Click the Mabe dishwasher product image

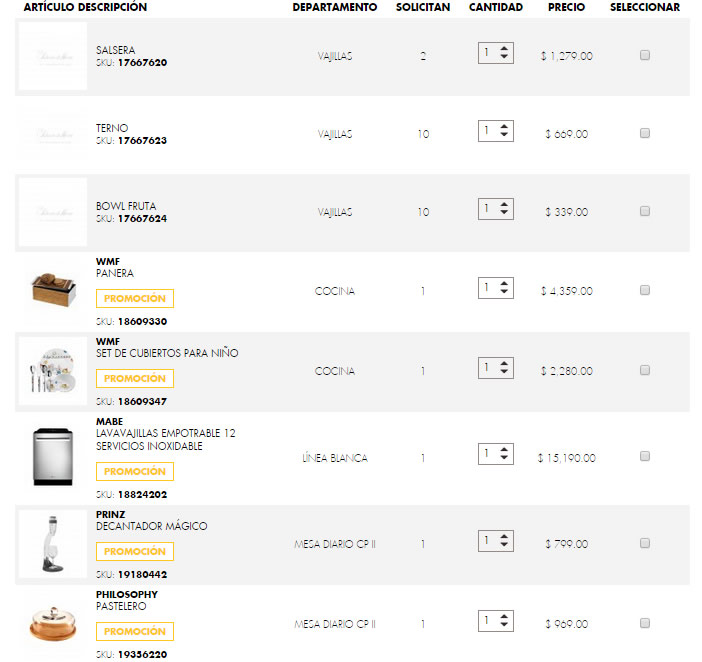(52, 457)
